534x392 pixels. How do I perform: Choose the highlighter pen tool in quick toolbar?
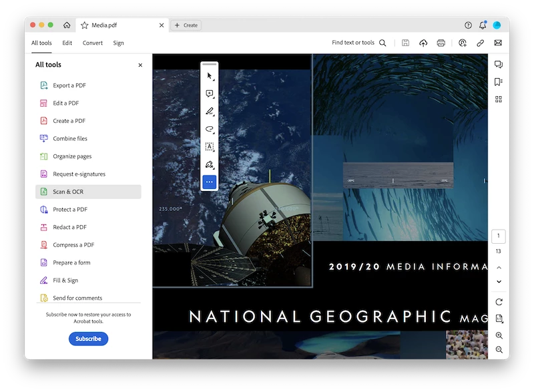point(210,112)
